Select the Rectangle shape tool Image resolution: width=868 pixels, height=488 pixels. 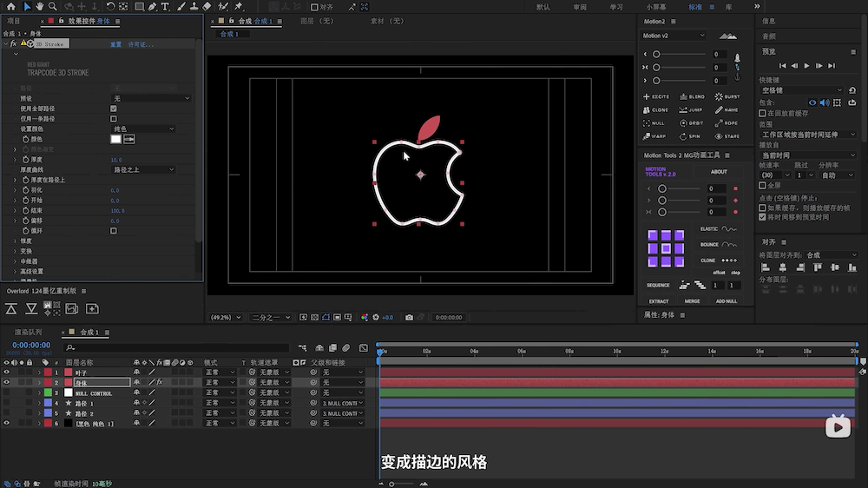[x=140, y=7]
